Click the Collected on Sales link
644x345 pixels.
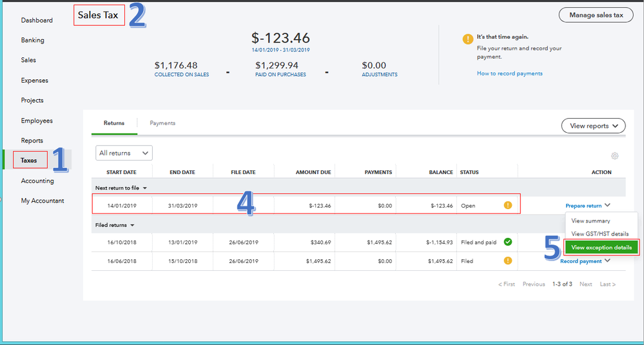[182, 75]
